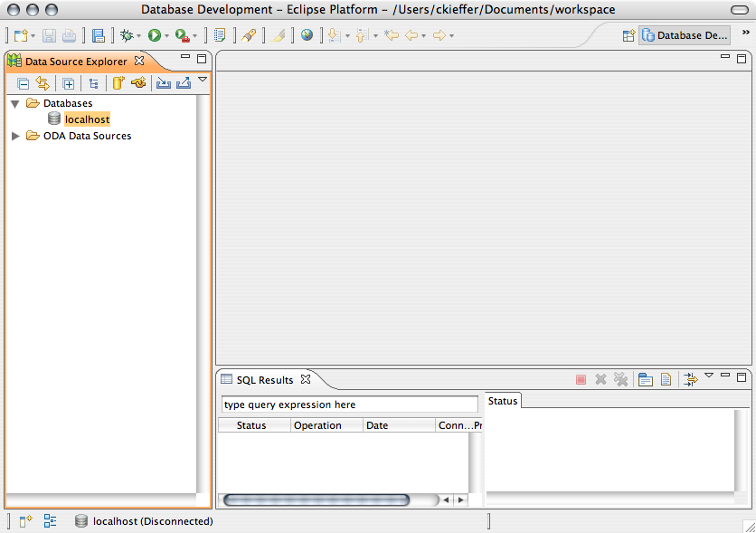Select the Data Source Explorer tab
Image resolution: width=756 pixels, height=533 pixels.
tap(76, 62)
